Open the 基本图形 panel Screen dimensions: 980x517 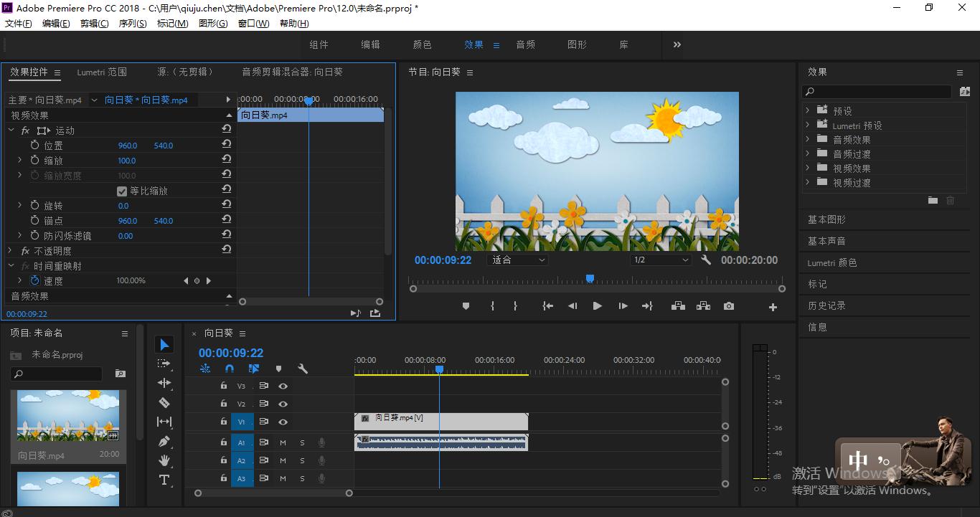coord(826,219)
